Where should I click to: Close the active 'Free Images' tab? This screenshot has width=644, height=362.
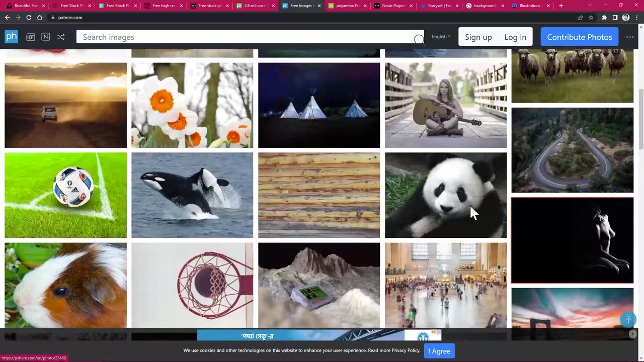[319, 6]
